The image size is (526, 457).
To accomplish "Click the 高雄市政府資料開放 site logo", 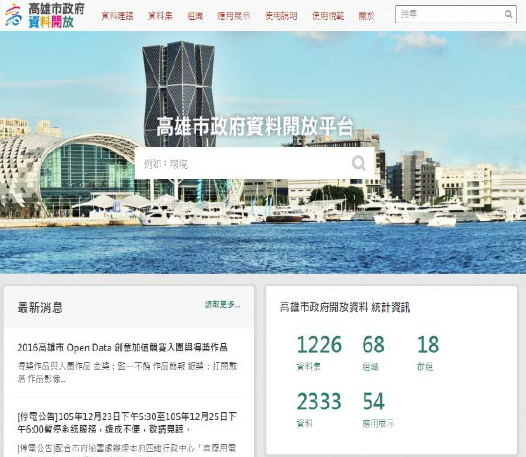I will 45,15.
